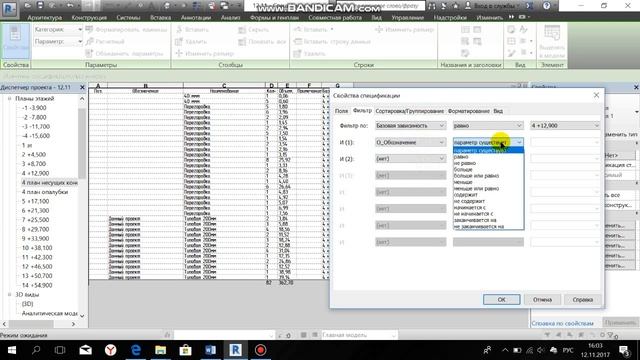Select 4 план опалубки in project browser
This screenshot has width=640, height=360.
point(45,192)
